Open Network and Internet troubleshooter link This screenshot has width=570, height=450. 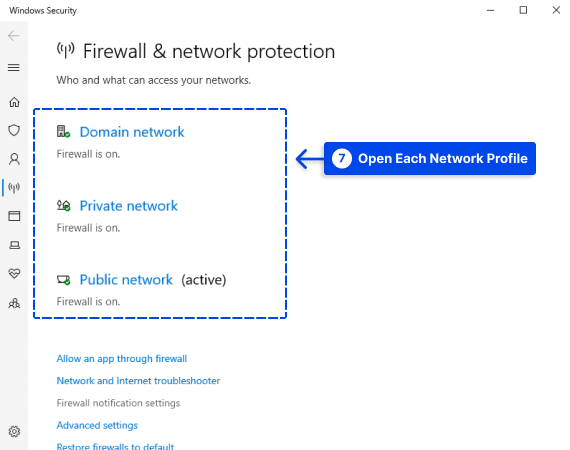click(138, 381)
